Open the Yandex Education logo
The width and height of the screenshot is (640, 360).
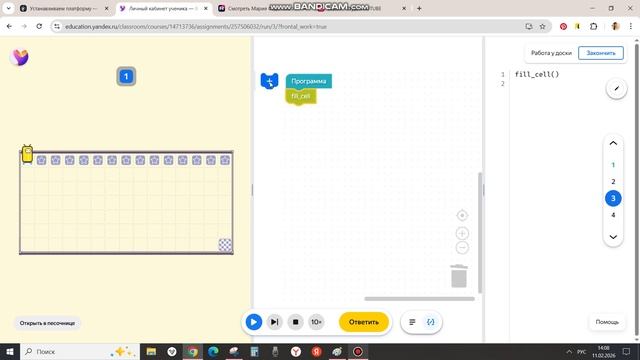(x=20, y=57)
